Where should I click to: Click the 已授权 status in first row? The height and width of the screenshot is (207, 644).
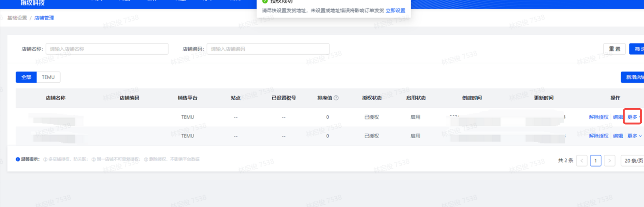[372, 117]
